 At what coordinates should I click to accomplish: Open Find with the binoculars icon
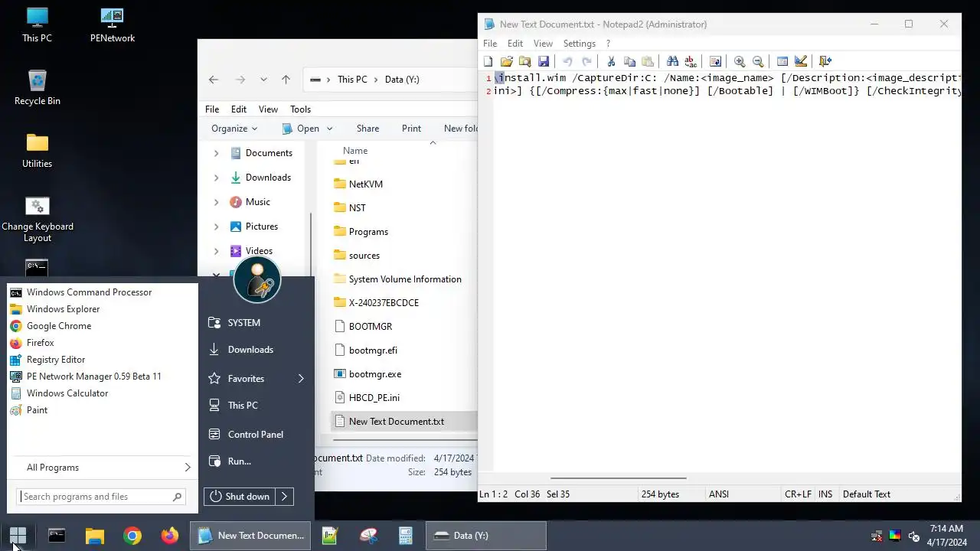pyautogui.click(x=672, y=61)
